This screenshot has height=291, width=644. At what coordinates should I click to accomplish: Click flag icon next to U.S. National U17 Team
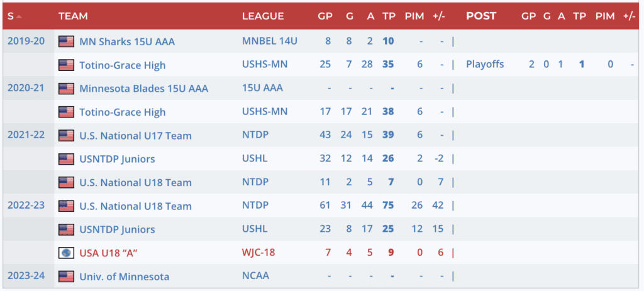coord(66,136)
